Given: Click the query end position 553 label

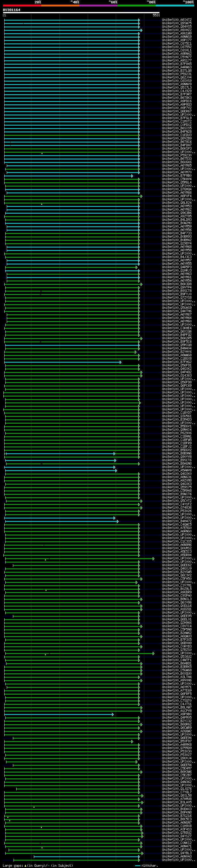Looking at the screenshot, I should (155, 15).
